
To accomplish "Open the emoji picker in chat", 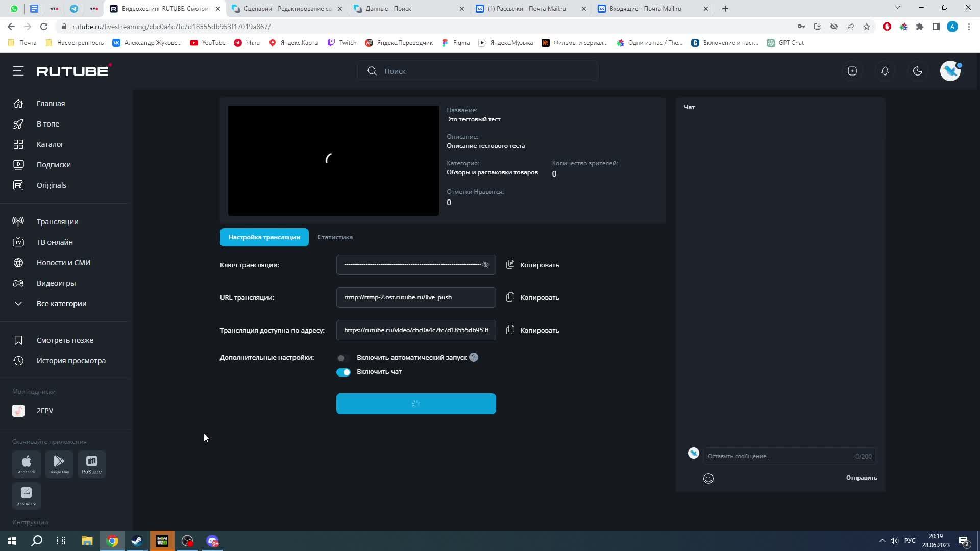I will [x=708, y=478].
